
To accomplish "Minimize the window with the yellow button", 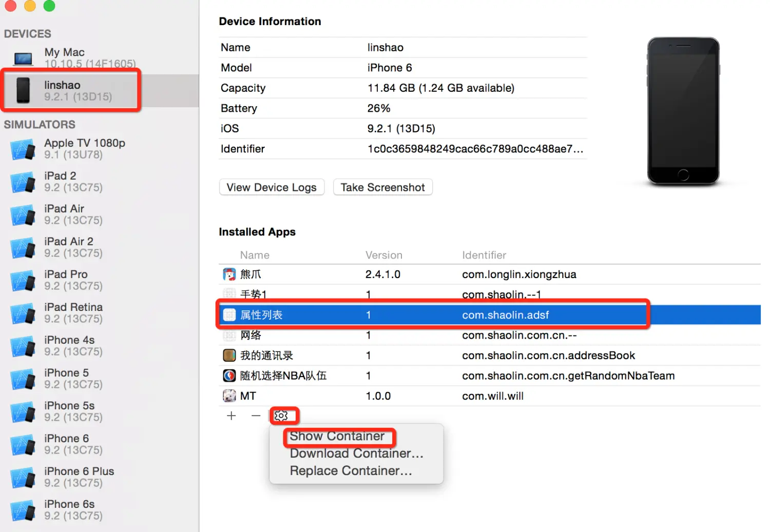I will tap(30, 6).
